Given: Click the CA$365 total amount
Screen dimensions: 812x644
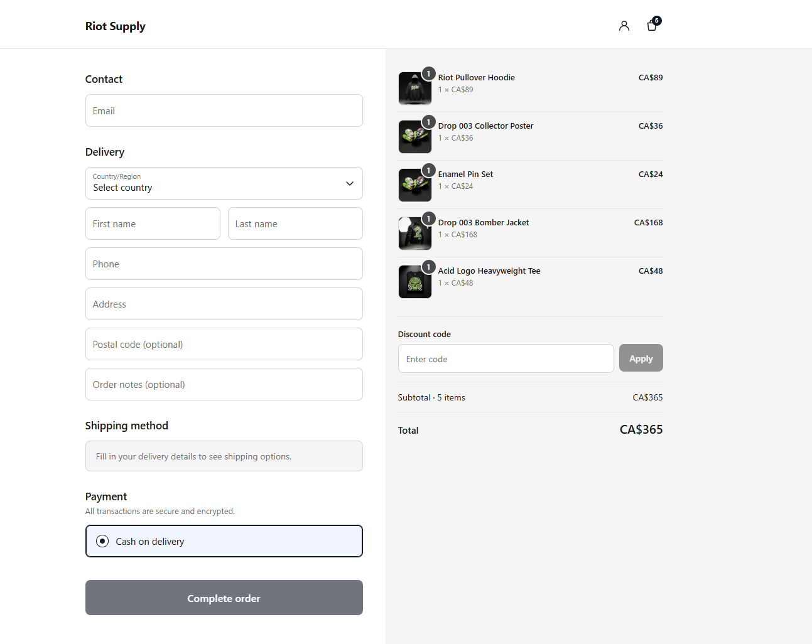Looking at the screenshot, I should pos(641,429).
